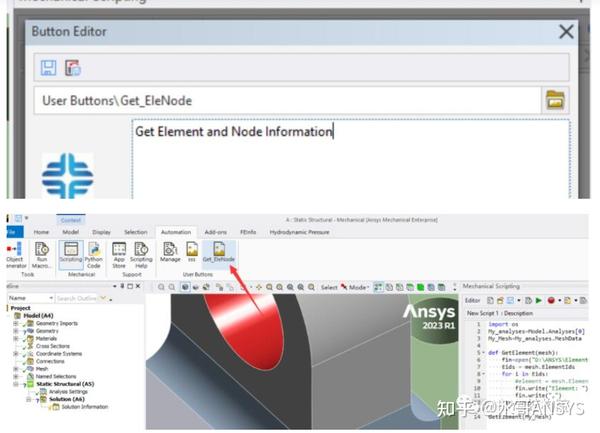600x433 pixels.
Task: Select the Project node in the tree
Action: click(20, 308)
